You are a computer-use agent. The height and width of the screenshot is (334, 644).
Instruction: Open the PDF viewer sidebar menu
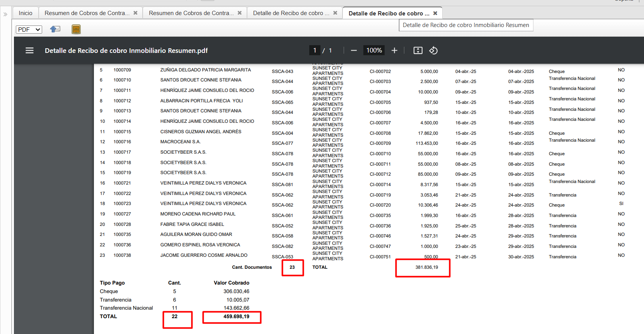pos(29,51)
